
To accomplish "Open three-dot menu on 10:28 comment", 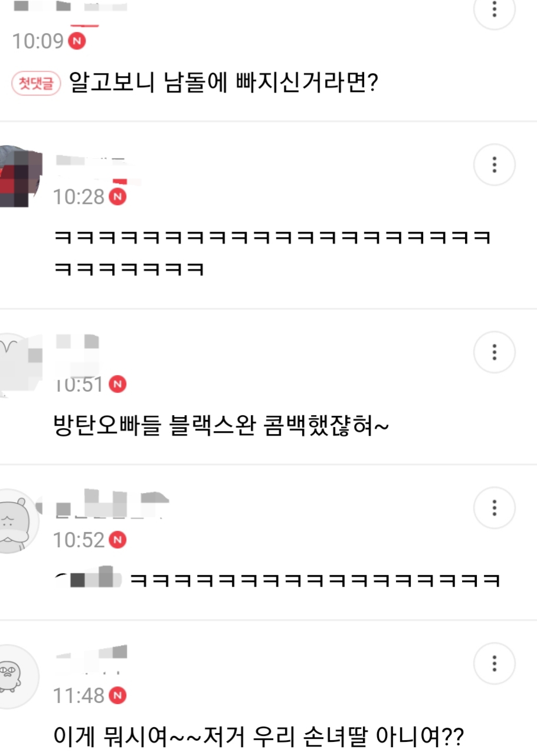I will pyautogui.click(x=495, y=165).
